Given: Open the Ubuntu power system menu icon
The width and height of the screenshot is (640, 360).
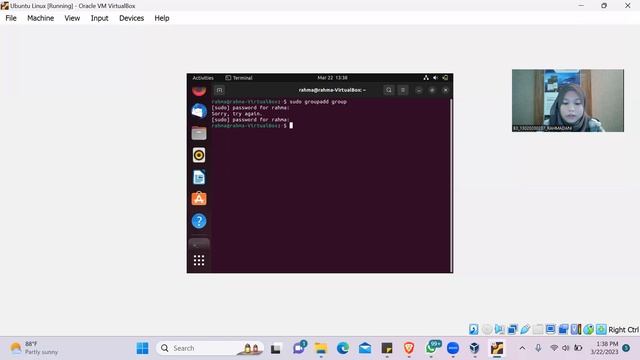Looking at the screenshot, I should 445,78.
